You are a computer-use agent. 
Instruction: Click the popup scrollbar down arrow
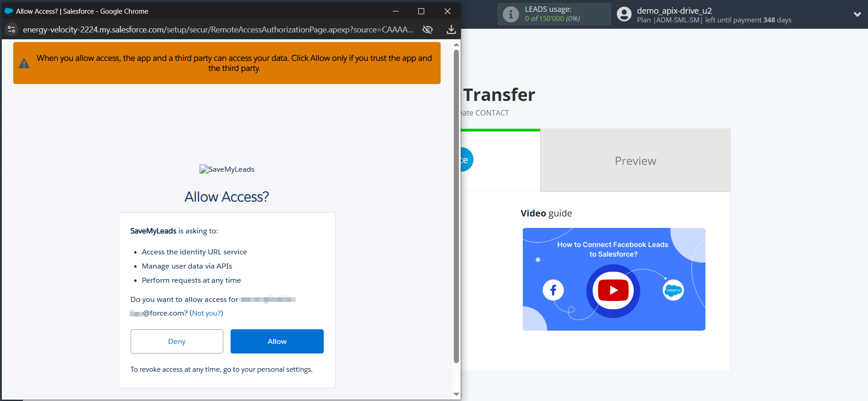pyautogui.click(x=456, y=394)
